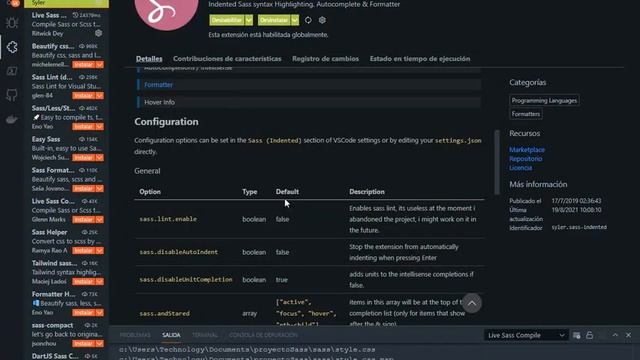
Task: Toggle the output scroll lock icon
Action: coord(589,335)
